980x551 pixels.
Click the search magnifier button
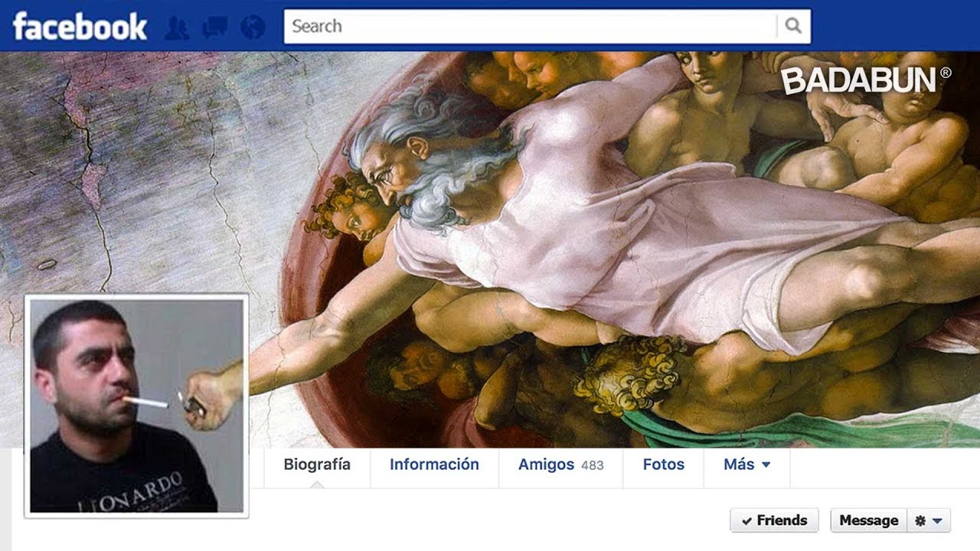tap(793, 26)
